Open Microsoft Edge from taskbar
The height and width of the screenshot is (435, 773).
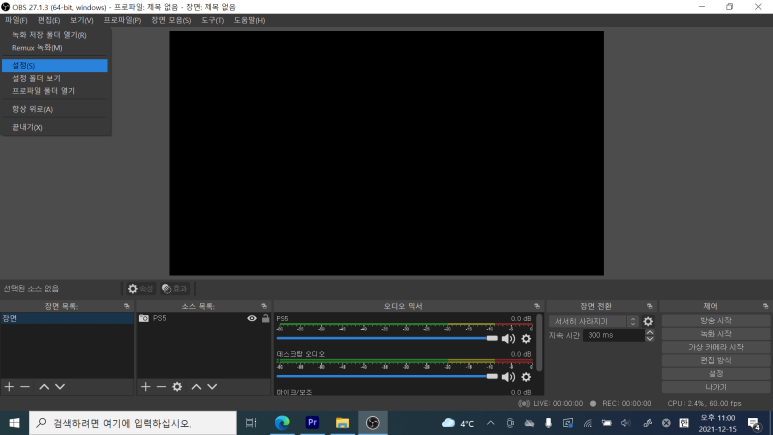pos(282,423)
